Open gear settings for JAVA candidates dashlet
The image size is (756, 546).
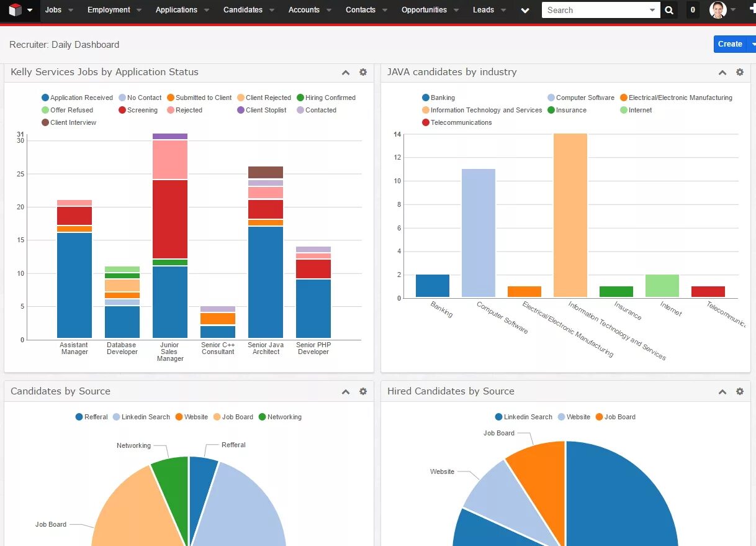(740, 72)
